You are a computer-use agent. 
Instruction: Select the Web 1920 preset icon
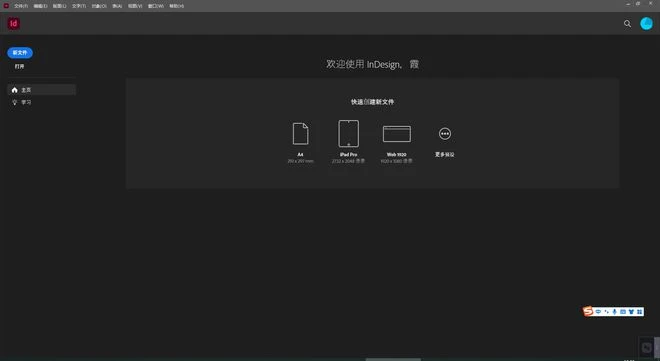(397, 134)
